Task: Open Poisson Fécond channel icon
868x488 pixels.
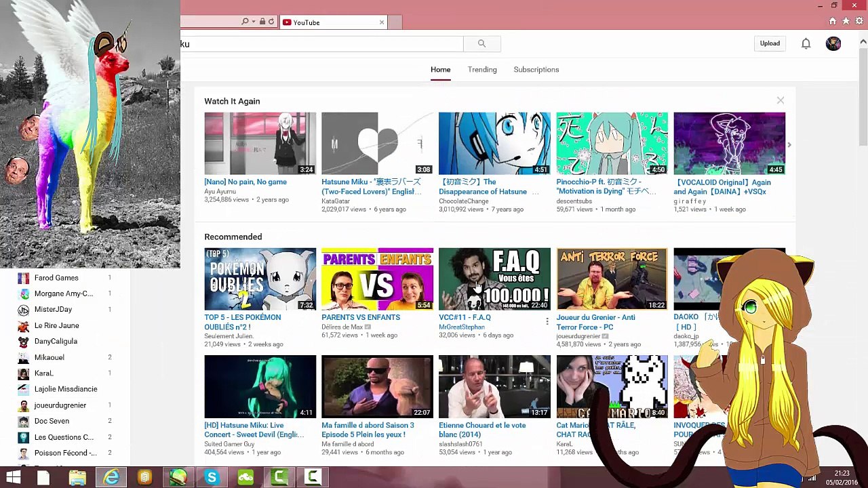Action: tap(24, 453)
